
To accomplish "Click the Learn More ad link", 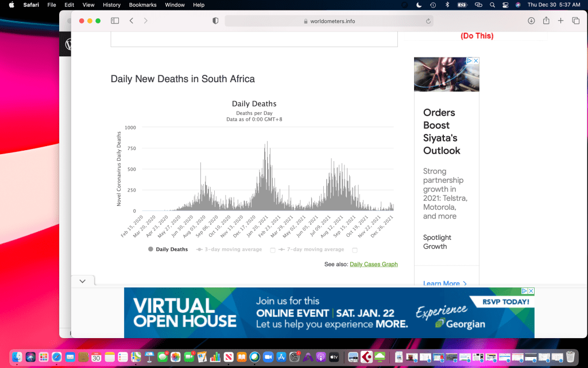I will point(444,283).
